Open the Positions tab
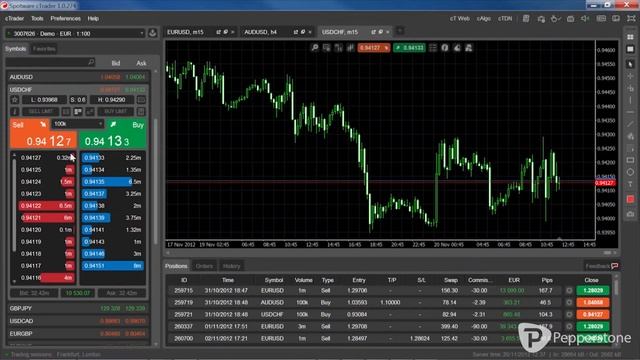The width and height of the screenshot is (640, 360). [176, 266]
